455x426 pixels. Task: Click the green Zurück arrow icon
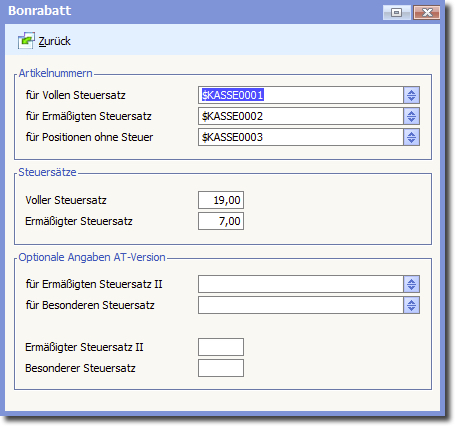pos(26,41)
